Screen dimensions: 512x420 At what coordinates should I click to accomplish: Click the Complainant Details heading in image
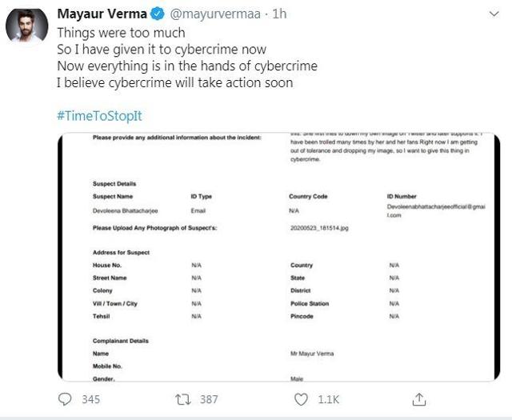point(121,341)
